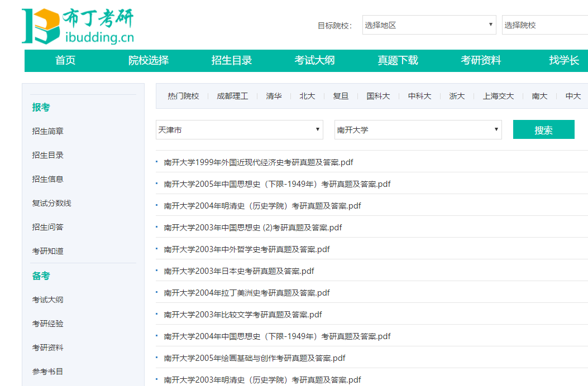This screenshot has width=588, height=386.
Task: Open 南开大学2004年明清史(历史学院) PDF
Action: (x=262, y=206)
